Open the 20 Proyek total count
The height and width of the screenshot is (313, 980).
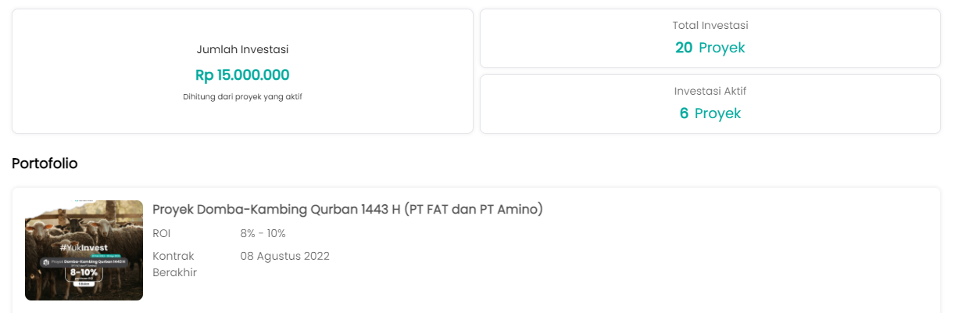[710, 48]
